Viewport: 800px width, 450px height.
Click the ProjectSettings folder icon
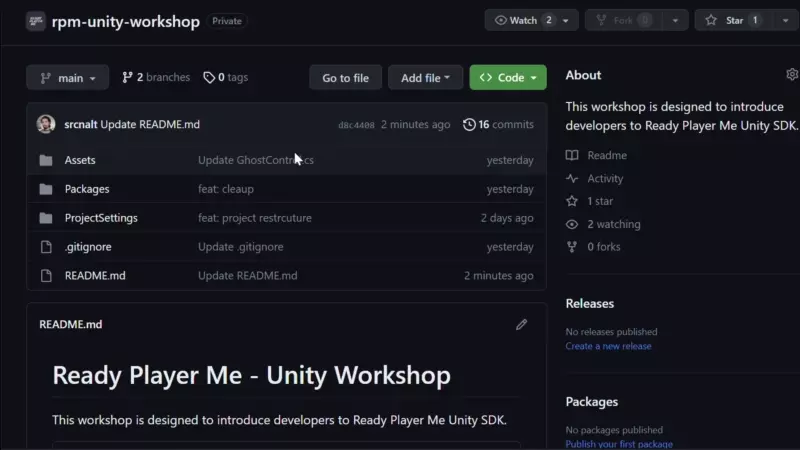point(46,218)
